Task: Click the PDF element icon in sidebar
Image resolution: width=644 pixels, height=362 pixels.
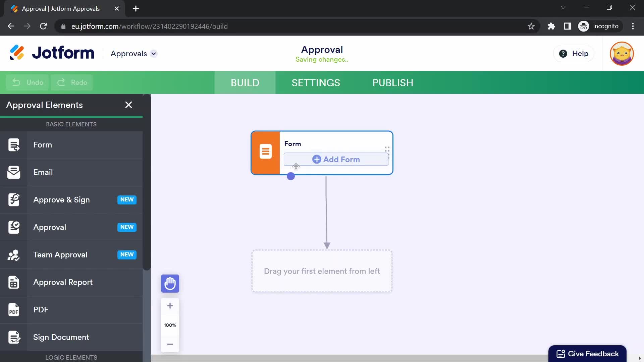Action: [13, 309]
